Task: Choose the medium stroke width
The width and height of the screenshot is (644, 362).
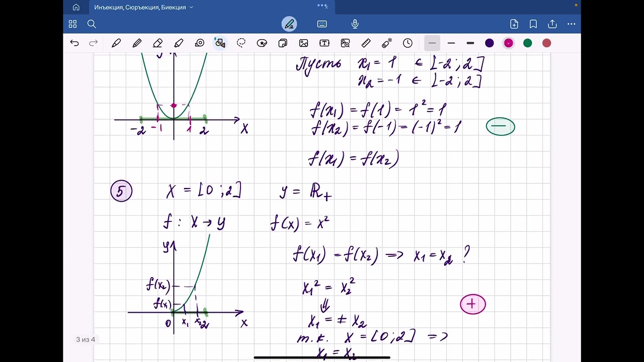Action: tap(451, 43)
